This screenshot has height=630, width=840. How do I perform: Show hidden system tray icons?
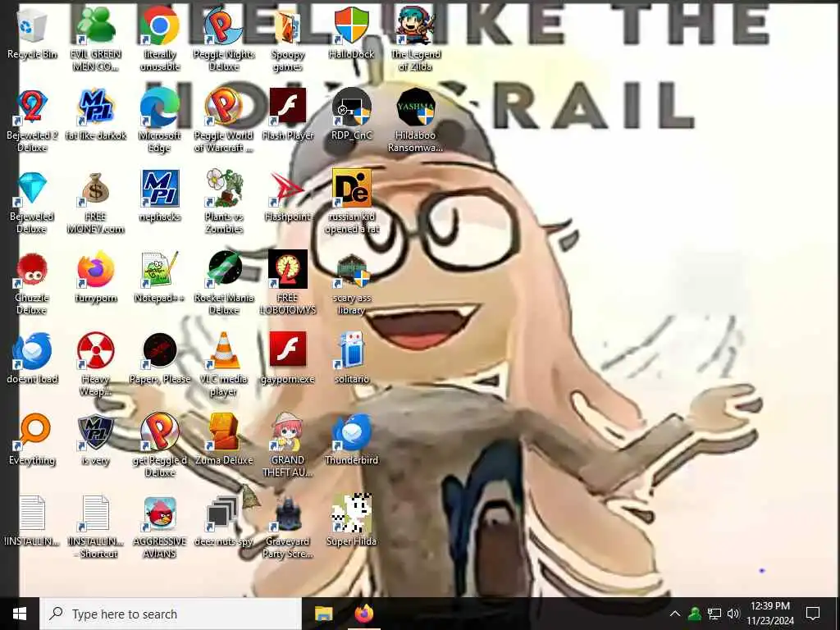675,614
